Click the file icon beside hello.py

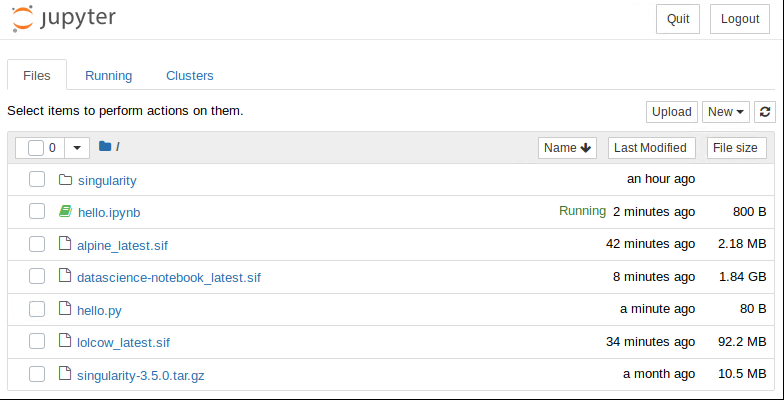pyautogui.click(x=65, y=308)
